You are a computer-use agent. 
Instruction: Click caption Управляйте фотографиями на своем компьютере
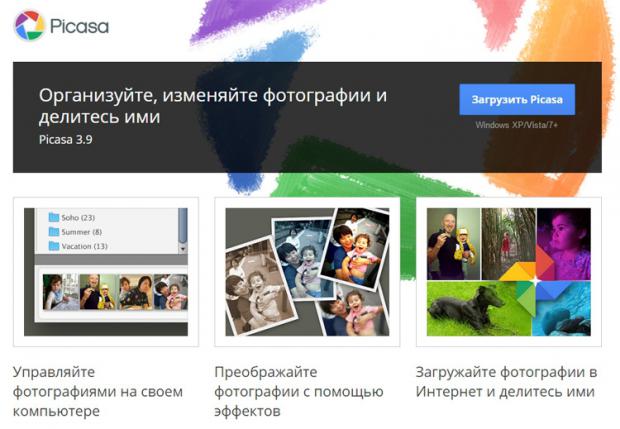[98, 392]
